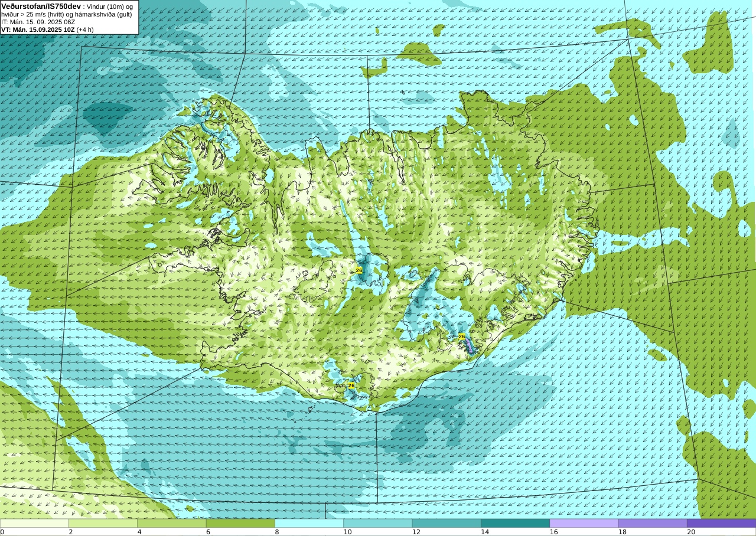Click the legend tick label '16'
This screenshot has width=756, height=536.
coord(554,532)
